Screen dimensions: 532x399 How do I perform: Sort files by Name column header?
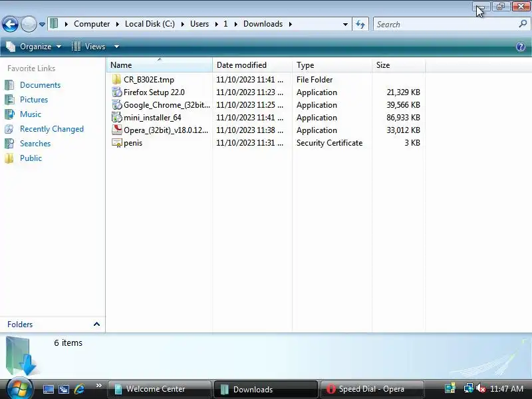160,65
